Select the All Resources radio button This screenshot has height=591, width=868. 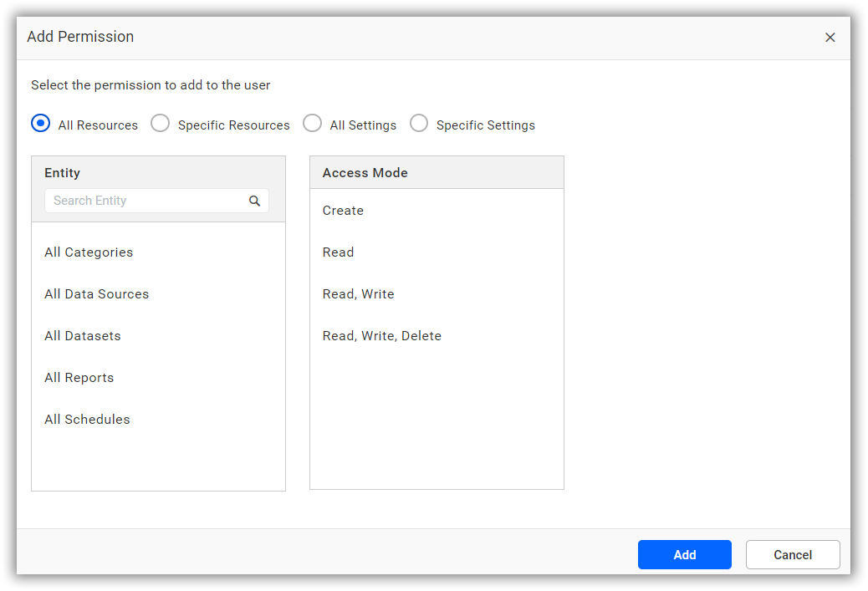[40, 122]
